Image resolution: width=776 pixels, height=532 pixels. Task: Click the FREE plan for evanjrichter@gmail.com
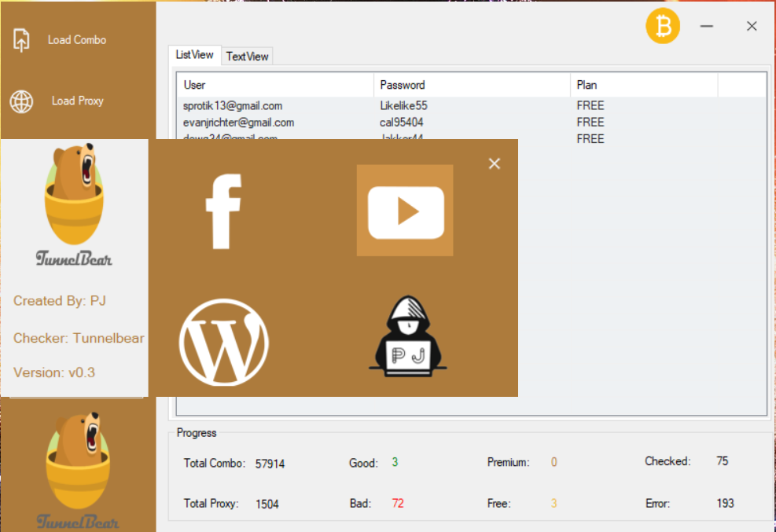click(x=590, y=123)
